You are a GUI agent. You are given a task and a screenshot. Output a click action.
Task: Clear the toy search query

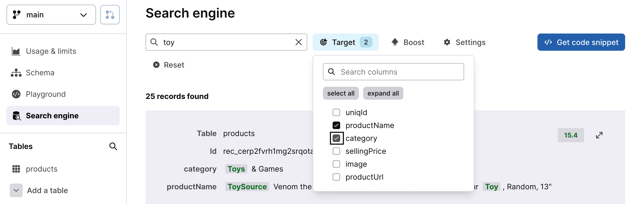click(298, 42)
